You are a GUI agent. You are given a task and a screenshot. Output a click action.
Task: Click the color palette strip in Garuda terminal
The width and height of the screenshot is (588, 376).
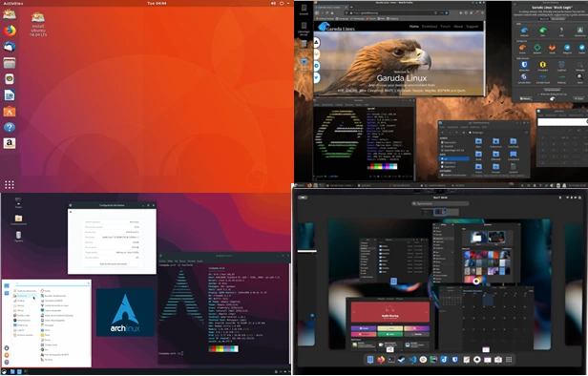click(382, 166)
